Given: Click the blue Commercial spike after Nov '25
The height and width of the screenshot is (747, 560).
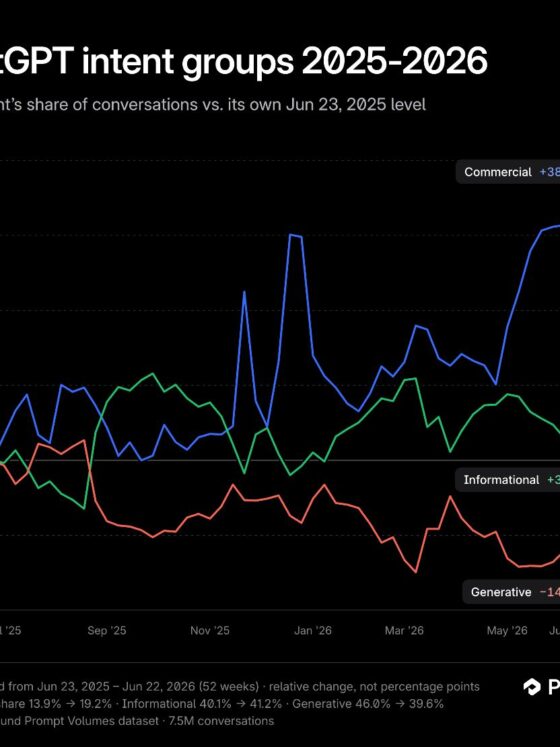Looking at the screenshot, I should click(244, 292).
